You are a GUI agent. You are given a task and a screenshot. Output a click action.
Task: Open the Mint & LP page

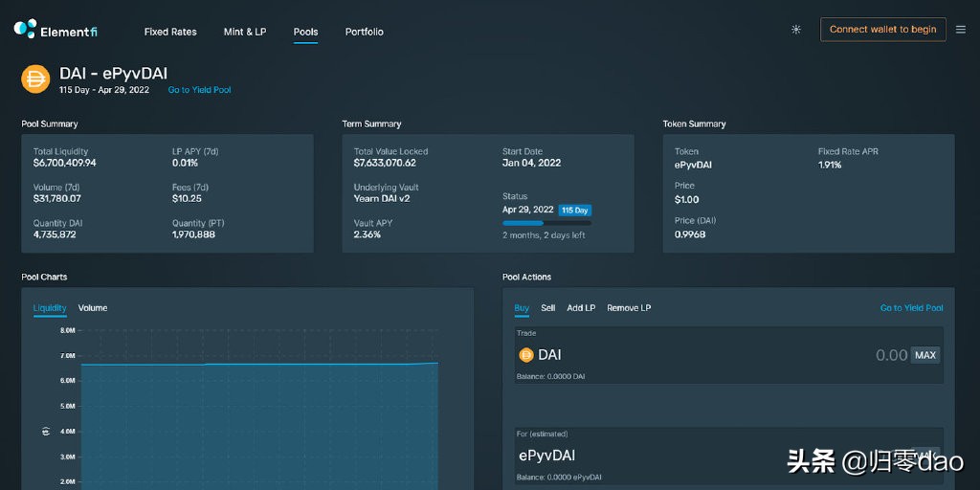tap(245, 32)
